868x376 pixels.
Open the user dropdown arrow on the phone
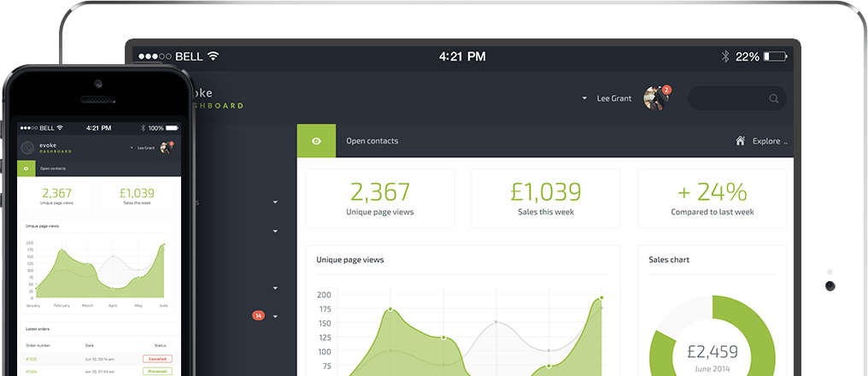pos(132,148)
